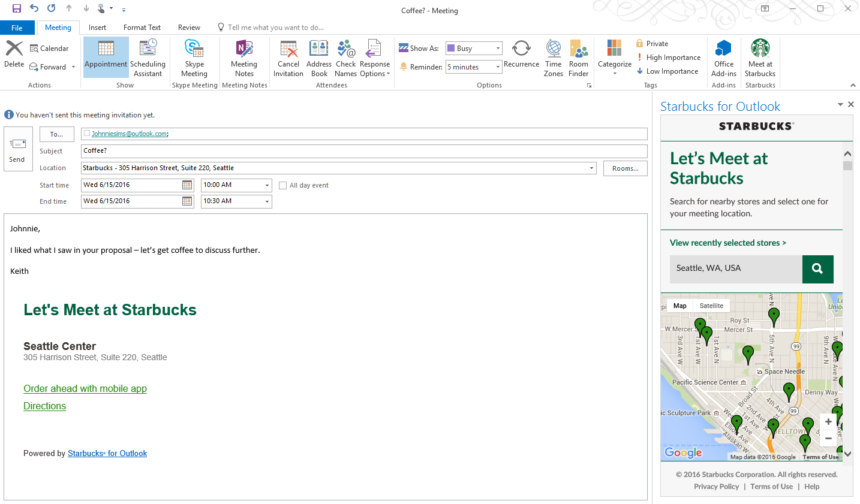Click the Save icon in quick access toolbar
Image resolution: width=860 pixels, height=504 pixels.
pos(17,8)
